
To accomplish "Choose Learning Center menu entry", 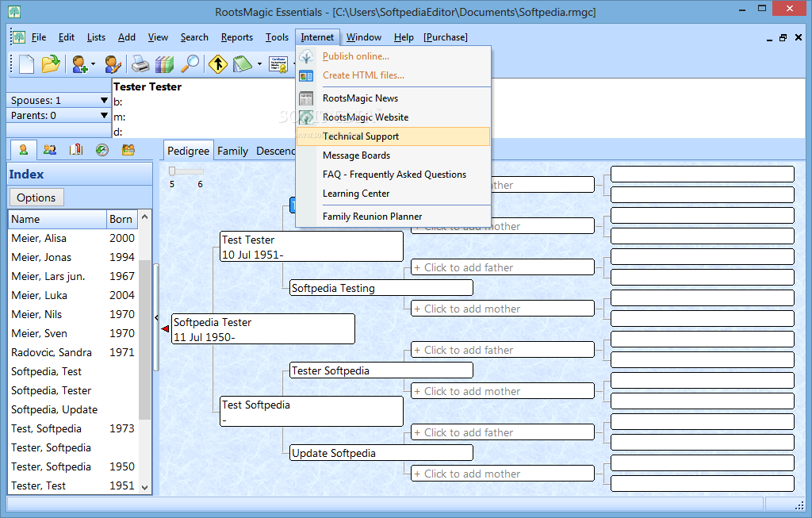I will (393, 194).
